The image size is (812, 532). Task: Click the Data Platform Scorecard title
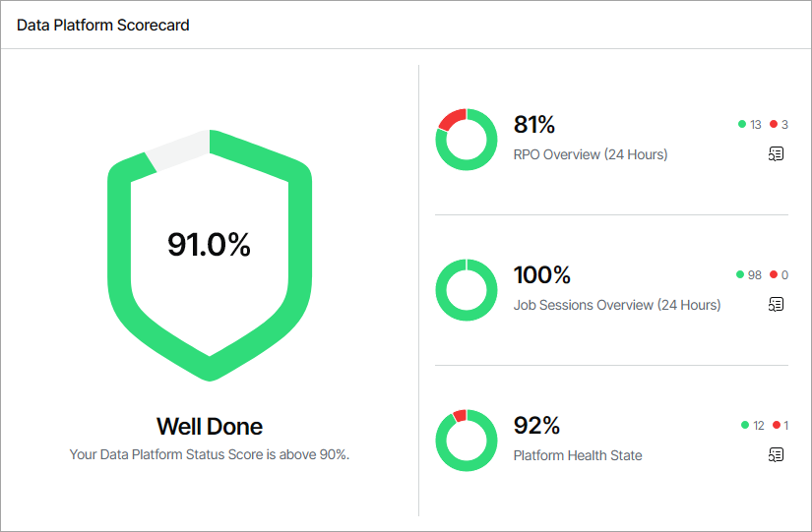point(103,26)
